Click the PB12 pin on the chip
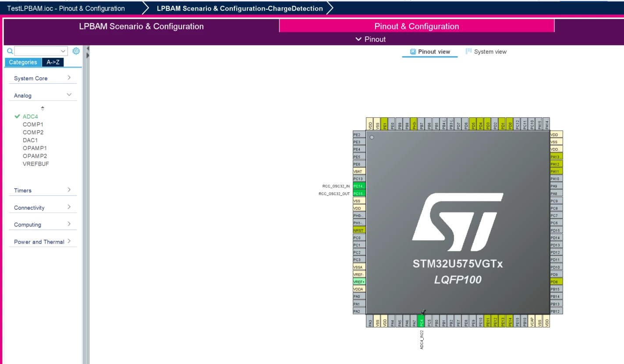Screen dimensions: 624x364 pyautogui.click(x=557, y=311)
